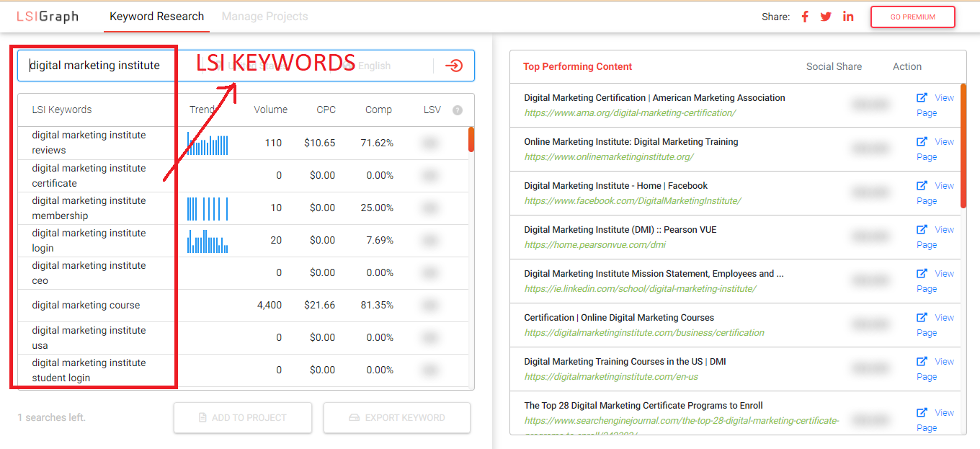View Page link for American Marketing Association

[935, 105]
